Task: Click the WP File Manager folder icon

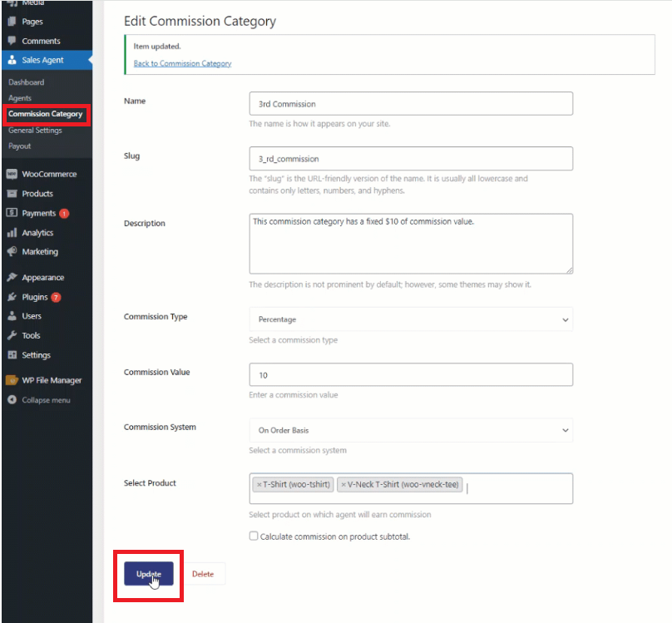Action: [12, 380]
